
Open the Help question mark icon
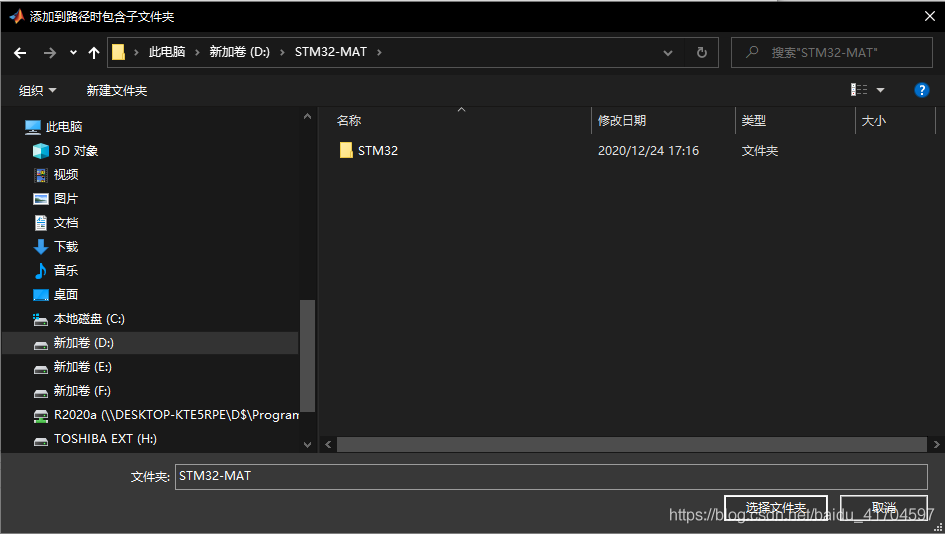(x=922, y=90)
